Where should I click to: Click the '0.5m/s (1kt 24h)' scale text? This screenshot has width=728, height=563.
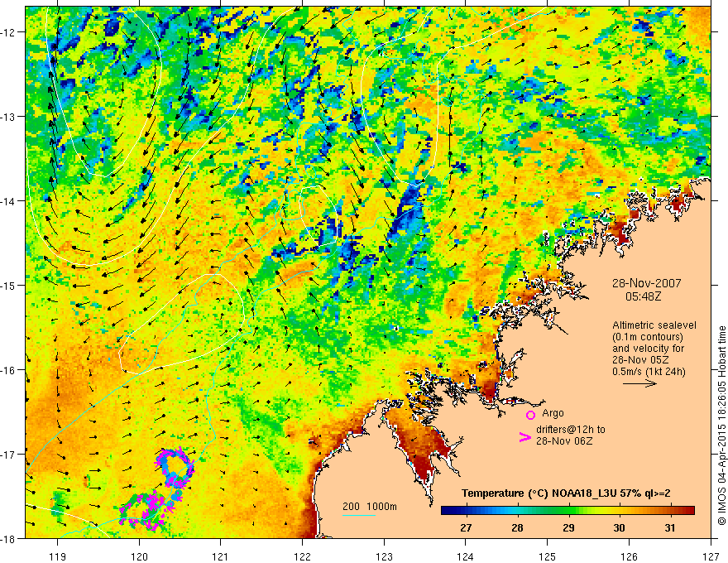pos(649,372)
